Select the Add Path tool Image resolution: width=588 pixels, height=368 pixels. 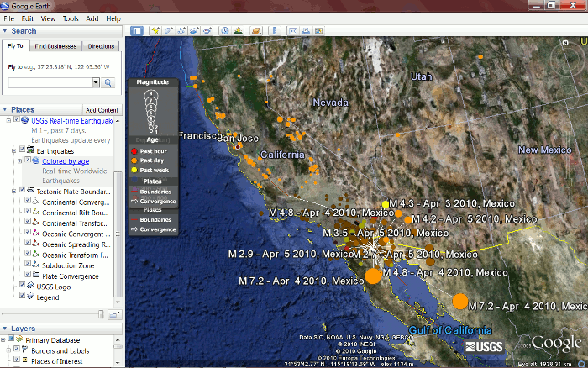click(181, 31)
